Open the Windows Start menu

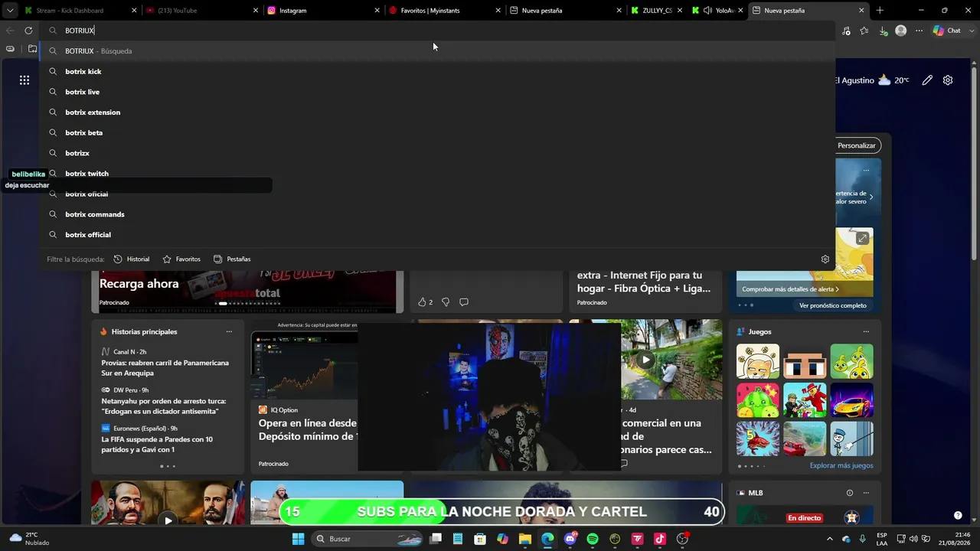[299, 539]
